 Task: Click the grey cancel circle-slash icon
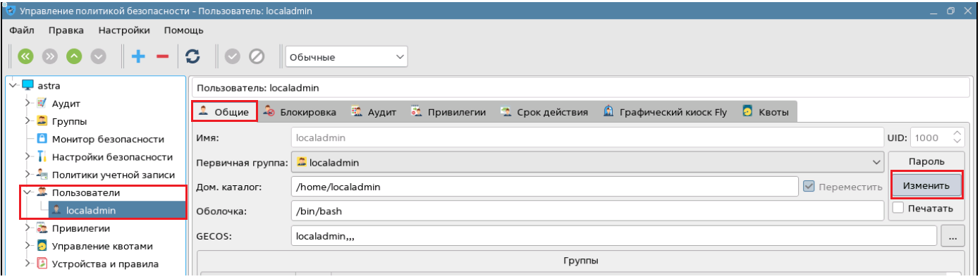tap(257, 57)
